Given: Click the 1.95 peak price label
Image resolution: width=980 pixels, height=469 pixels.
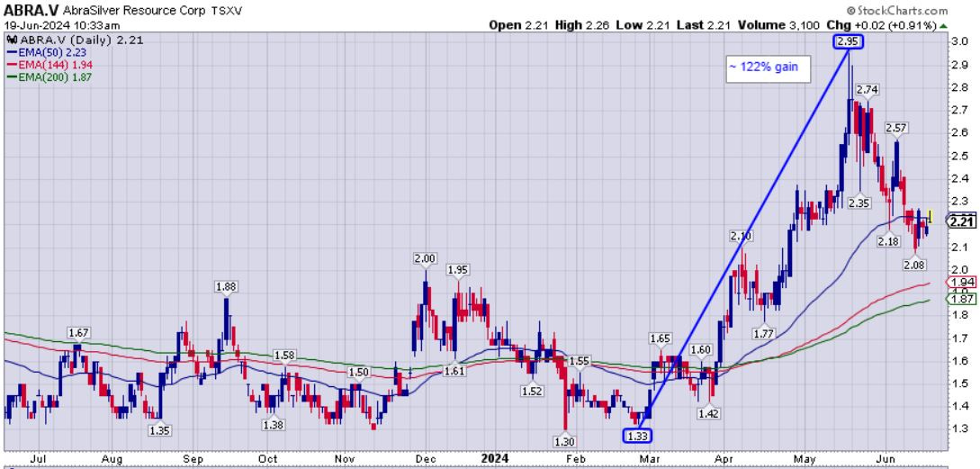Looking at the screenshot, I should click(x=457, y=269).
